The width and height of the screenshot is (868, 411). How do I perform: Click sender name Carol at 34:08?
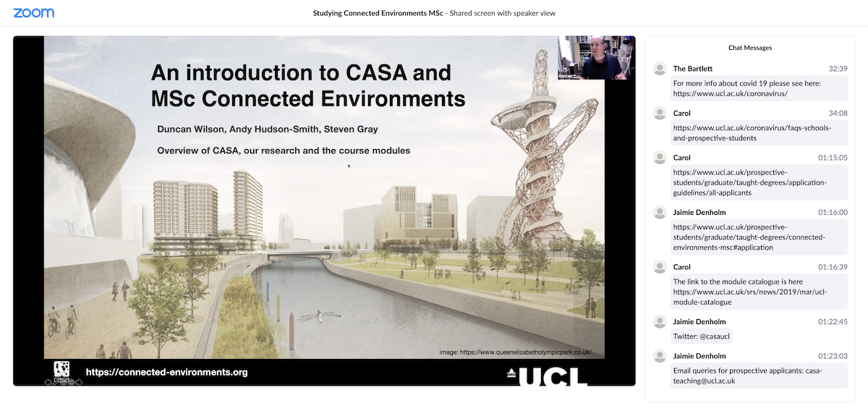click(x=681, y=113)
